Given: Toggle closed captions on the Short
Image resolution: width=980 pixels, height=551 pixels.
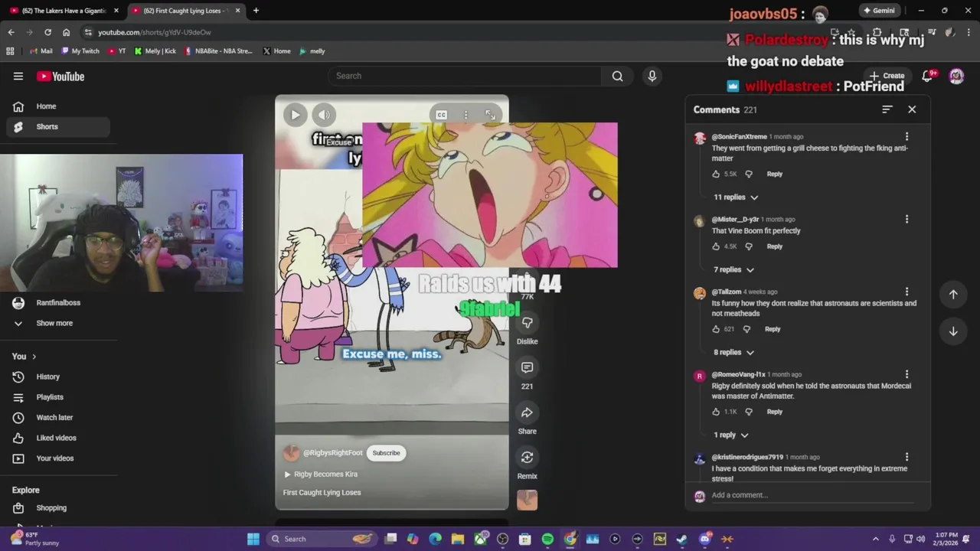Looking at the screenshot, I should point(441,115).
